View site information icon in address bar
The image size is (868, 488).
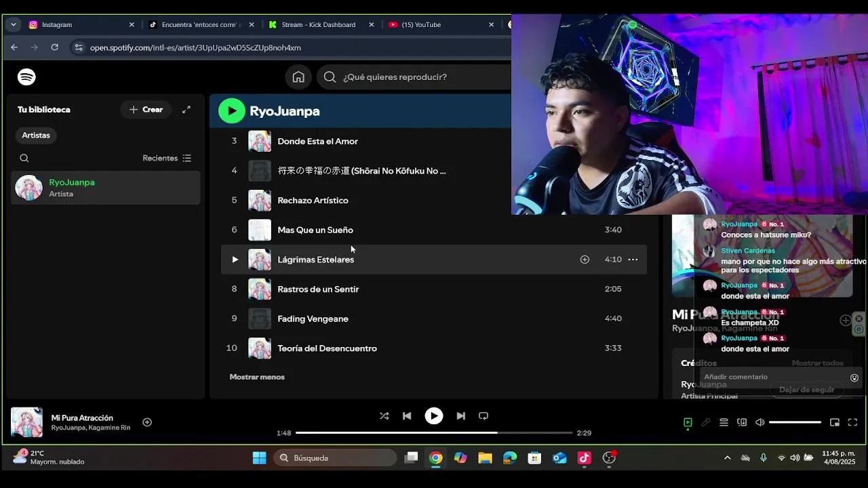coord(79,47)
